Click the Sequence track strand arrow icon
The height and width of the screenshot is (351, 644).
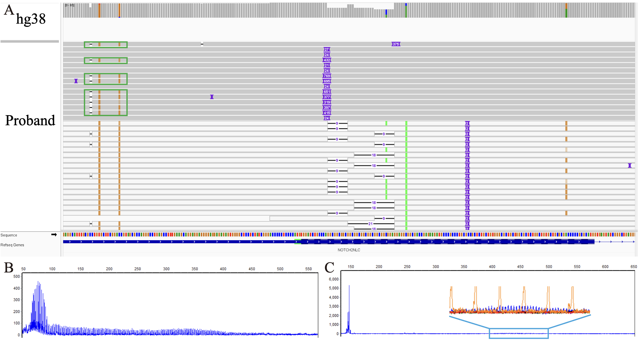click(54, 235)
